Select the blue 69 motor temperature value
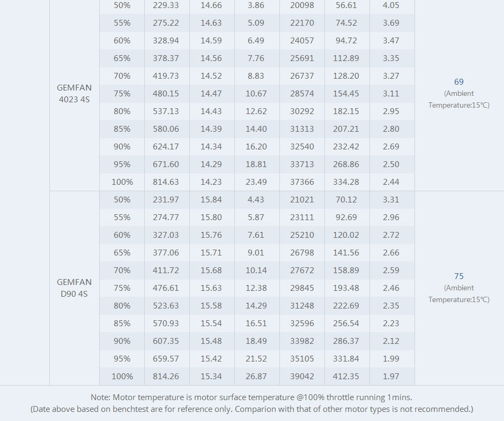This screenshot has width=504, height=421. (458, 82)
